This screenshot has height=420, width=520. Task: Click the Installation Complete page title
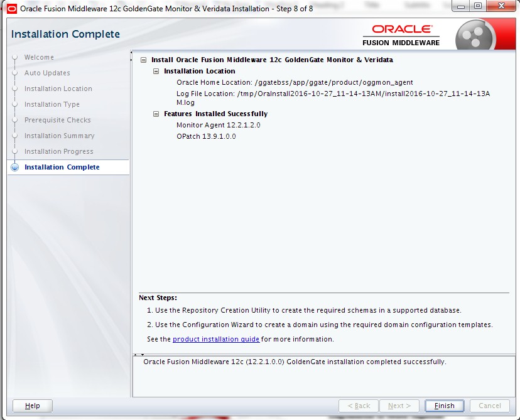click(x=65, y=34)
